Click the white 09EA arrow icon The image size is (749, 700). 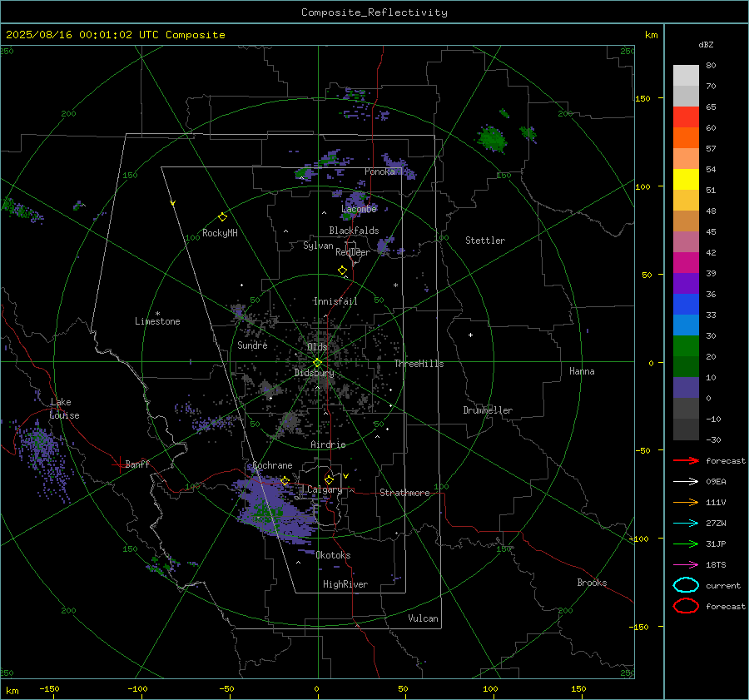tap(686, 482)
